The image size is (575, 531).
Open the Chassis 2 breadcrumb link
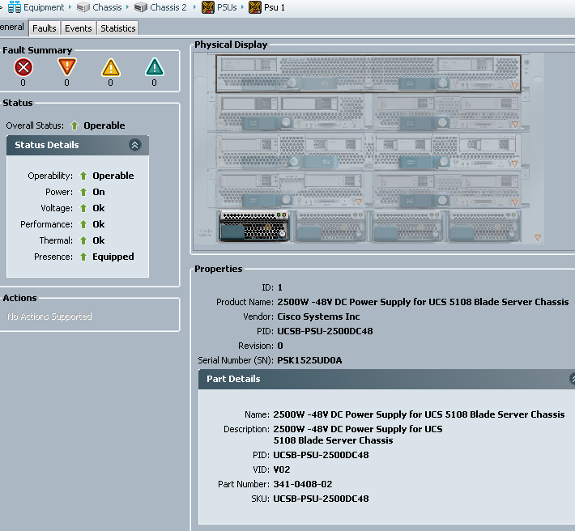168,8
